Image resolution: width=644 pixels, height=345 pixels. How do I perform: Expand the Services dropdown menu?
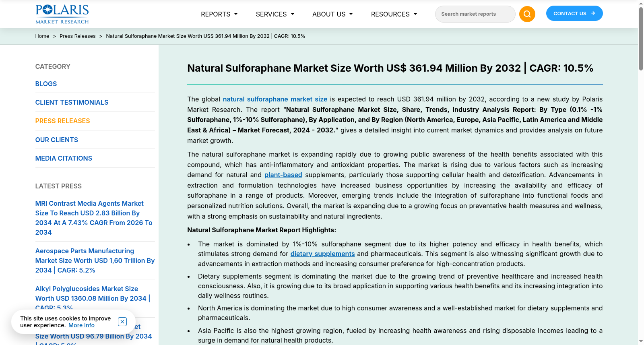(x=275, y=14)
